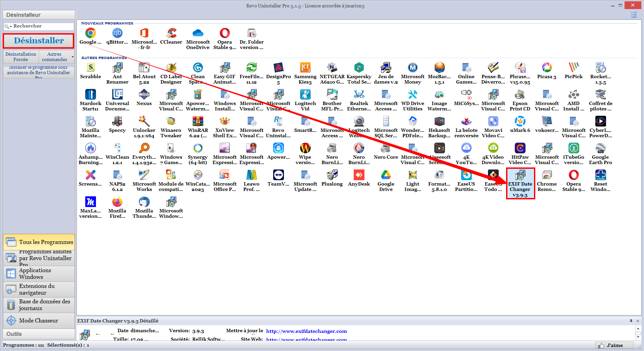Screen dimensions: 644x351
Task: Activate the Mode Chasseur option
Action: click(x=39, y=320)
